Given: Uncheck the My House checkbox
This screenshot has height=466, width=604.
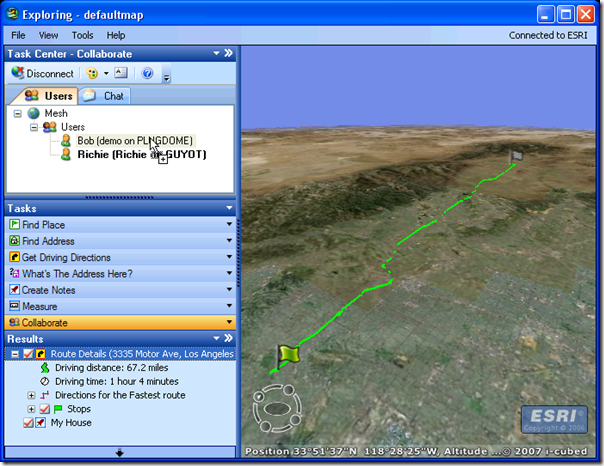Looking at the screenshot, I should click(28, 423).
